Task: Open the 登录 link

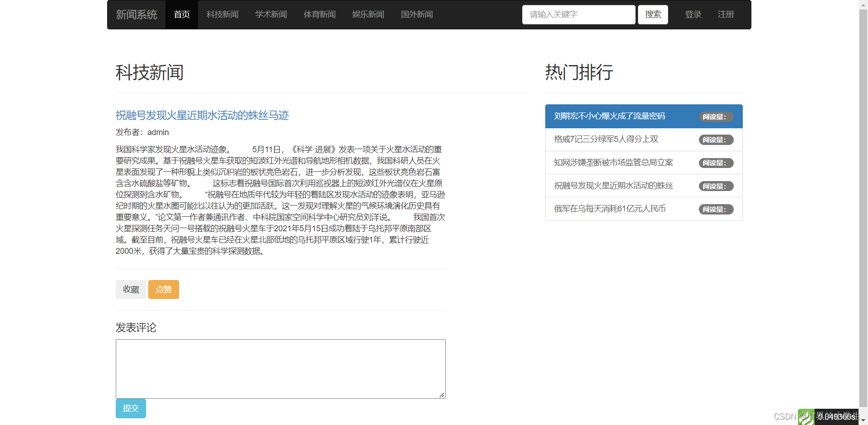Action: pyautogui.click(x=693, y=14)
